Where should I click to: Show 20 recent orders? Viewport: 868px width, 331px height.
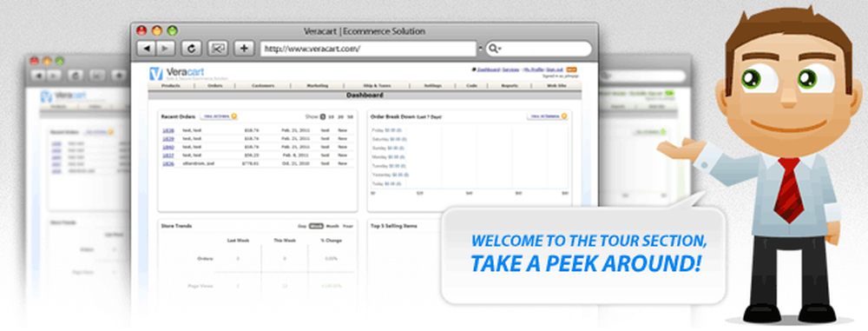[340, 117]
